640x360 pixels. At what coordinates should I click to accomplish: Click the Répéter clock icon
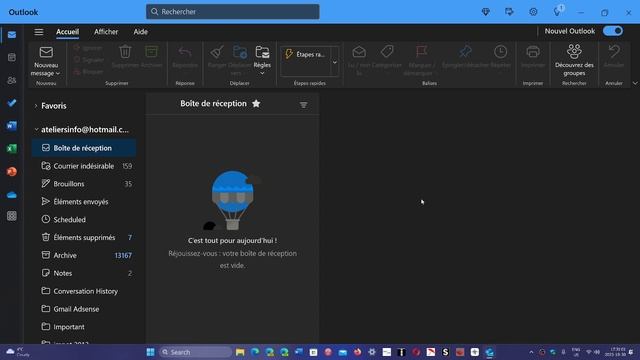[500, 52]
